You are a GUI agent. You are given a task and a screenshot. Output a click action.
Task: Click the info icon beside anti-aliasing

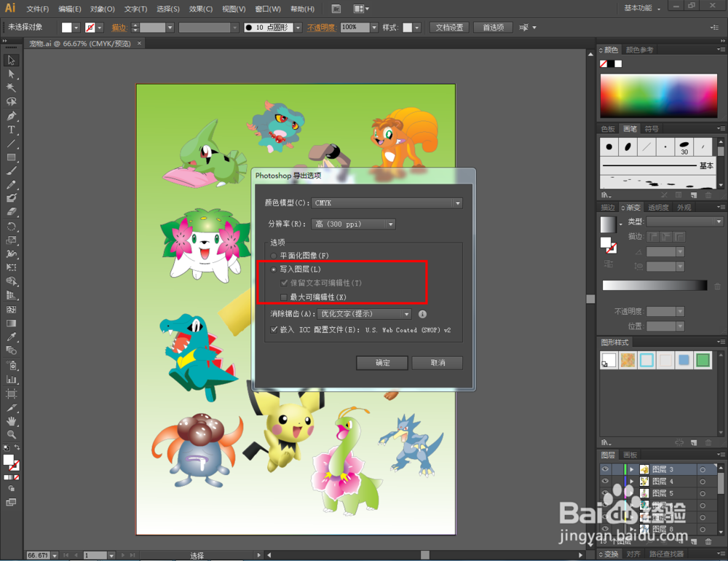(422, 314)
